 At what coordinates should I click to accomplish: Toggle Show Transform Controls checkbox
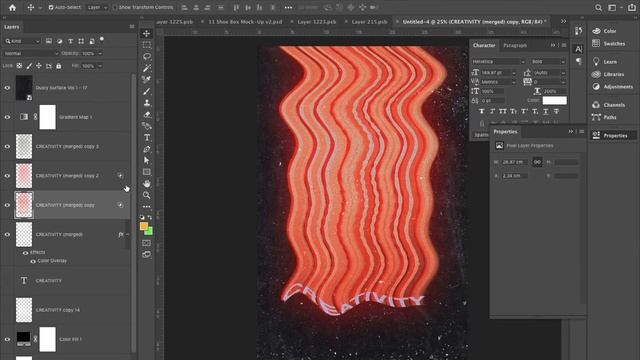pyautogui.click(x=115, y=7)
